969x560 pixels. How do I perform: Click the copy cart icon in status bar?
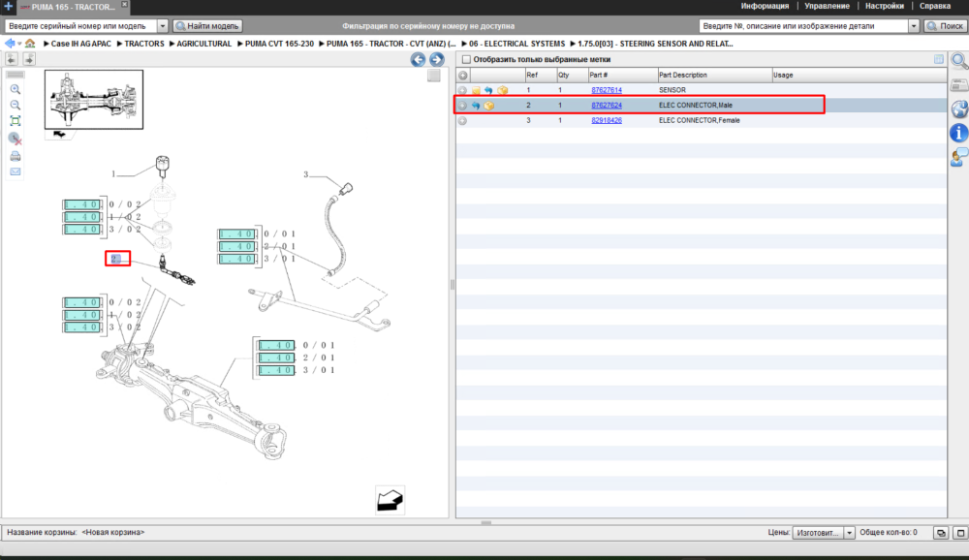coord(941,532)
